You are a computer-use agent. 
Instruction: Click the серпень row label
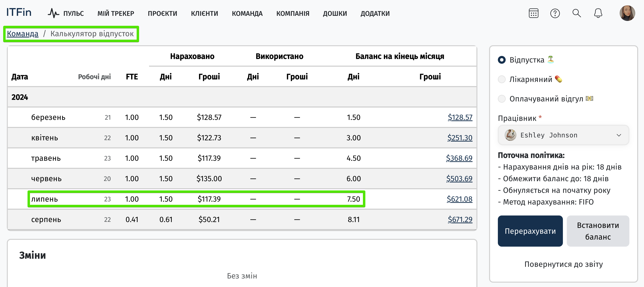point(46,220)
